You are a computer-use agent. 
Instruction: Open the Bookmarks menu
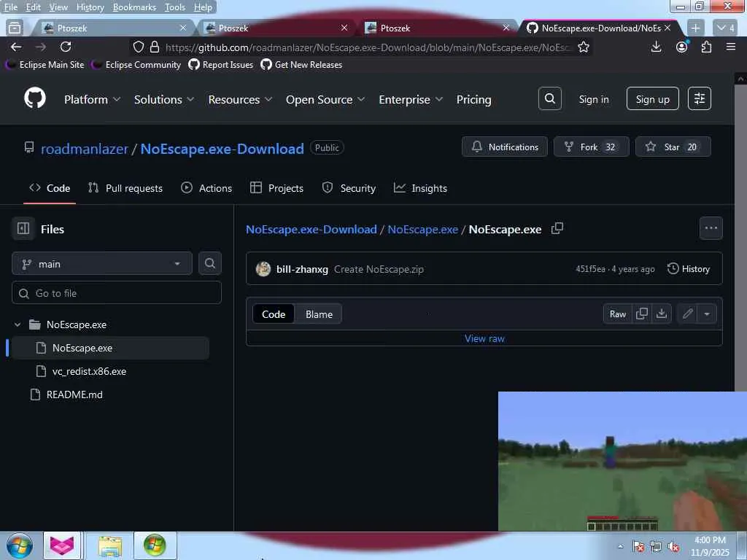tap(134, 7)
